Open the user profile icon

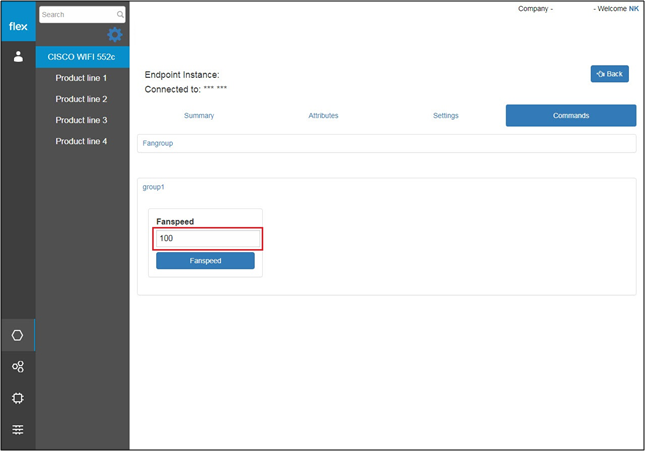(x=18, y=57)
